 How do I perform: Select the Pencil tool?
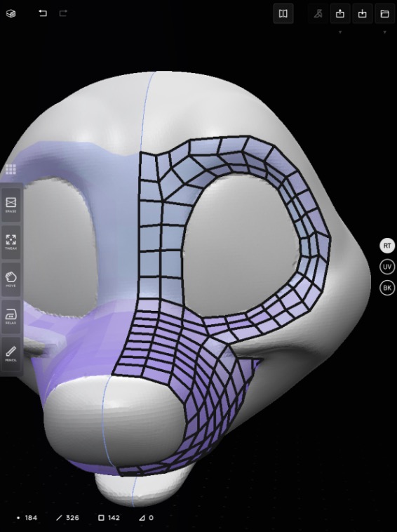tap(11, 354)
